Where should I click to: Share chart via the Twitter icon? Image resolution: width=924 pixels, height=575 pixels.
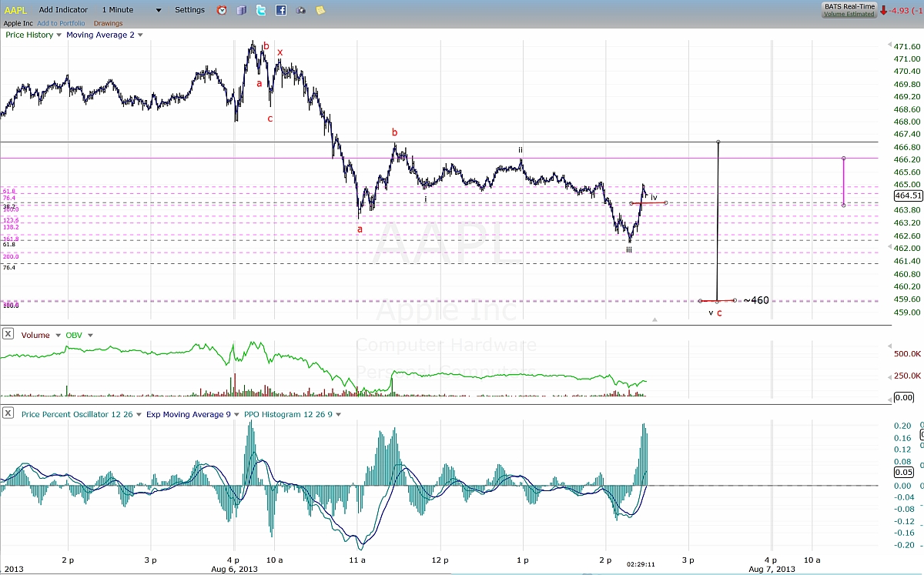point(261,10)
